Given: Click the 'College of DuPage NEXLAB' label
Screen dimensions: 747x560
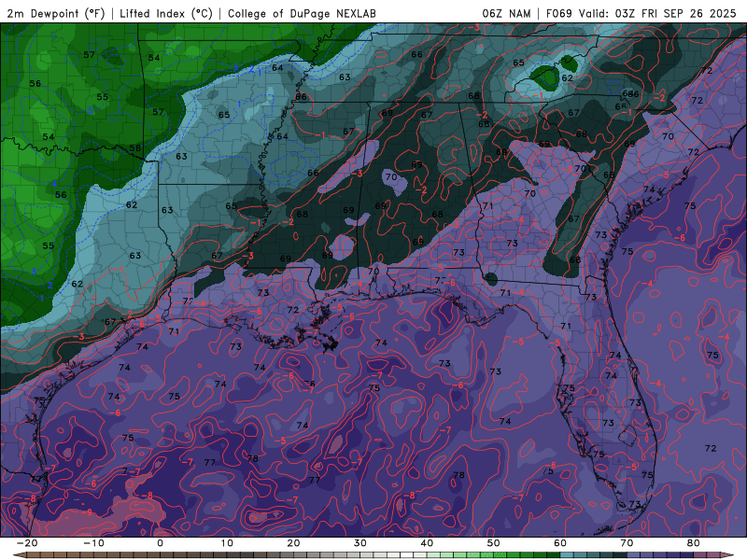Looking at the screenshot, I should pos(302,13).
